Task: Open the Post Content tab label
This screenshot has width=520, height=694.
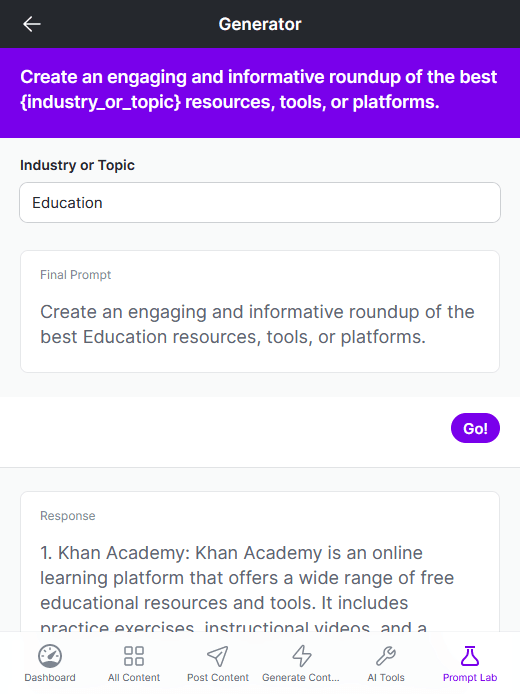Action: click(x=218, y=678)
